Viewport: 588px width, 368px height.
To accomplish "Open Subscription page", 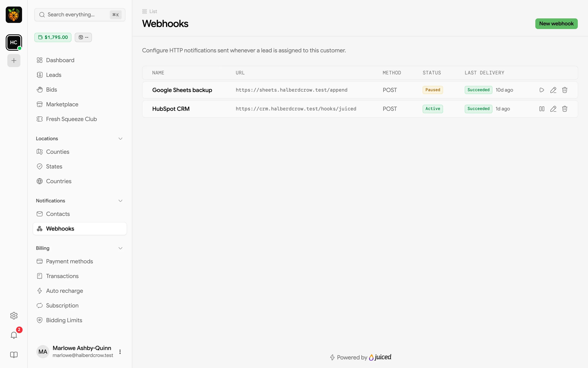I will (x=80, y=305).
